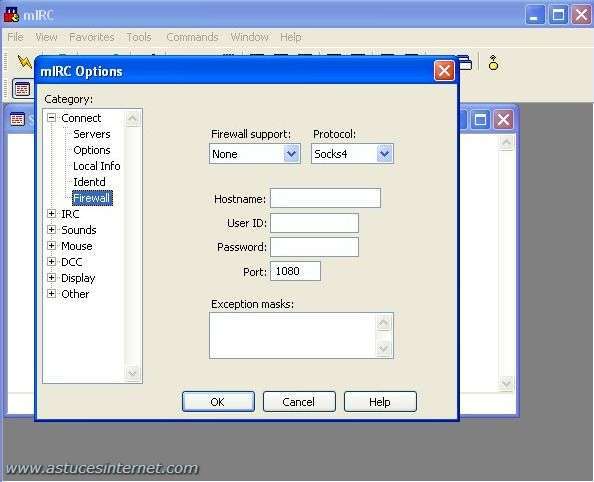This screenshot has width=594, height=482.
Task: Click the yellow About icon in the toolbar
Action: [x=493, y=63]
